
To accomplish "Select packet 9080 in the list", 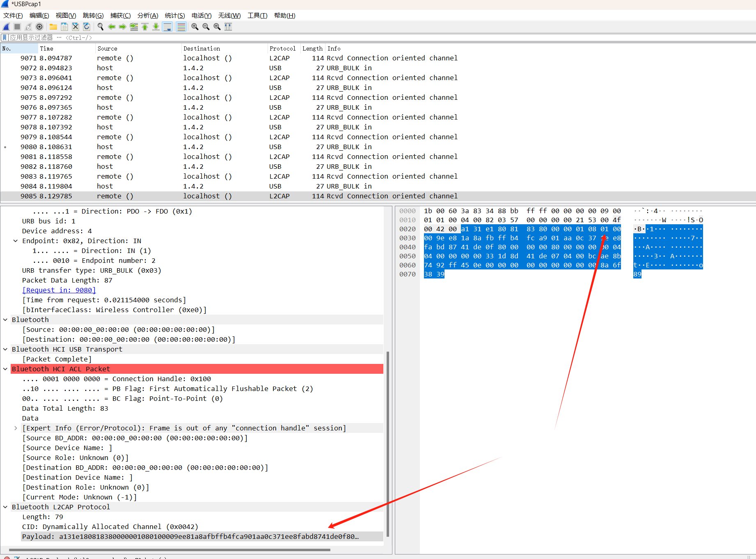I will pos(378,147).
